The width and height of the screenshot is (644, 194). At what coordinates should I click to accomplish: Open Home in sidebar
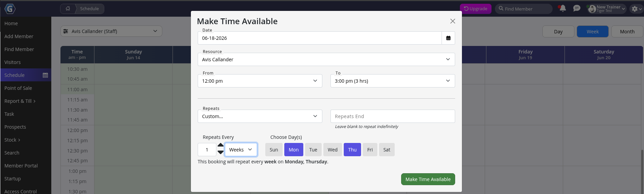pos(11,23)
